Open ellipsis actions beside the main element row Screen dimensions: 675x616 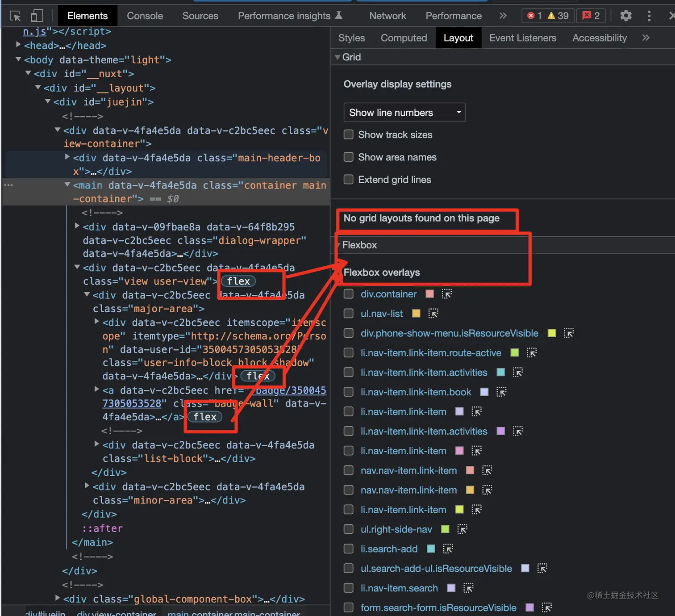(x=8, y=185)
